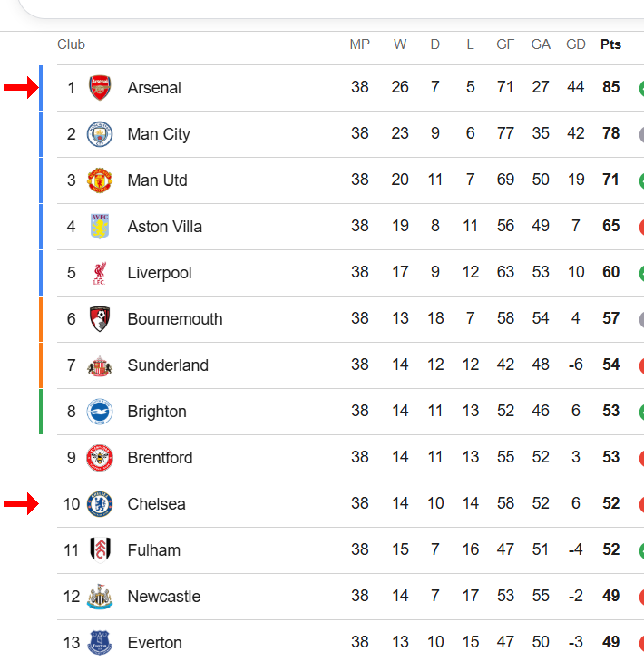Screen dimensions: 644x671
Task: Click the Chelsea club crest
Action: point(100,504)
